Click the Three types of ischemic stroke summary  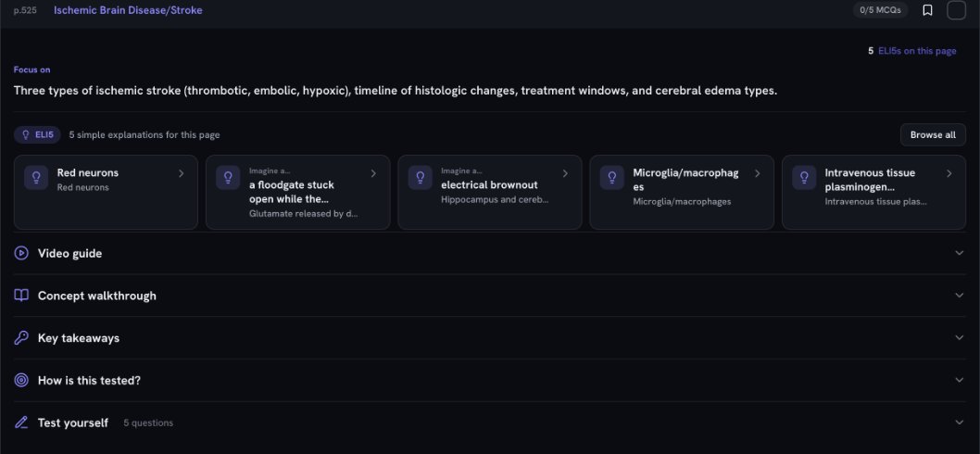click(395, 91)
